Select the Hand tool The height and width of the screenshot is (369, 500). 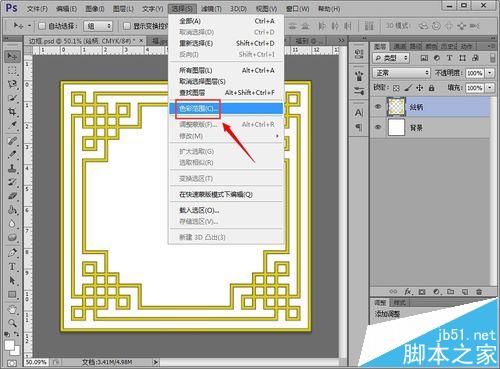pyautogui.click(x=12, y=309)
